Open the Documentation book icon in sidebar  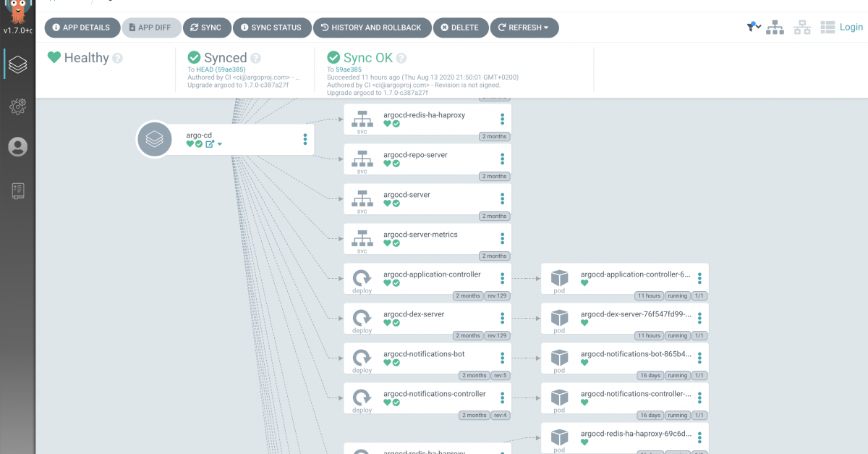click(18, 190)
